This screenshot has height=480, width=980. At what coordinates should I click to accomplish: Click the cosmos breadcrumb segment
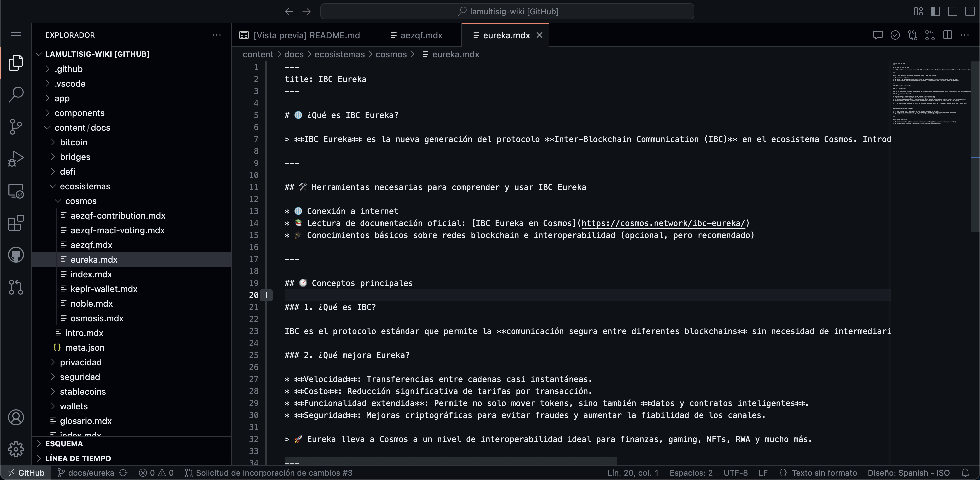[x=391, y=54]
